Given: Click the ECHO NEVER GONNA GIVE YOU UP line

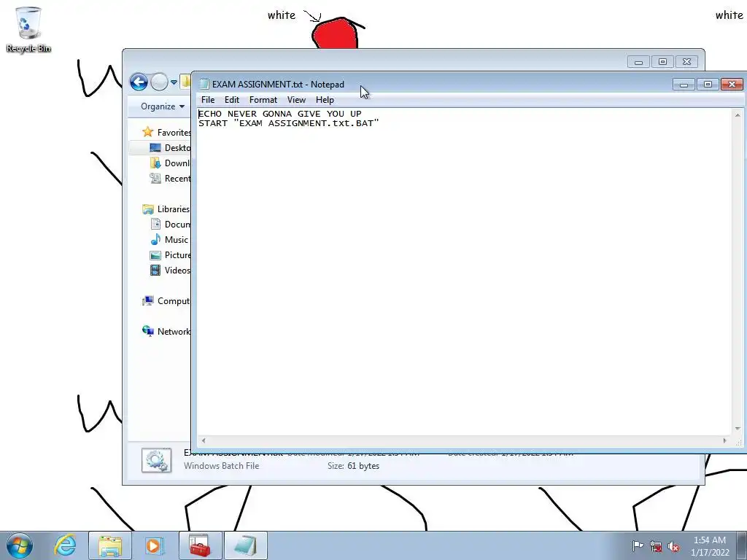Looking at the screenshot, I should (279, 114).
